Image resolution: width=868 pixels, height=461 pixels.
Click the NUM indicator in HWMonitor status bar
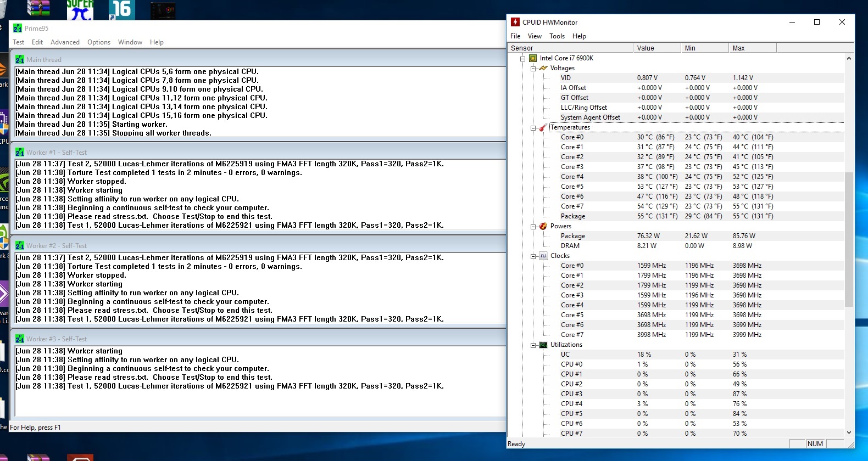(x=815, y=444)
